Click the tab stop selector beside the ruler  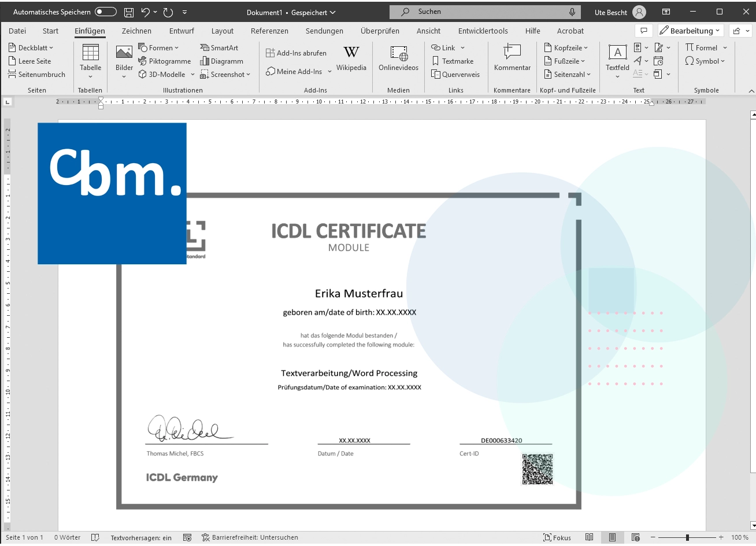coord(8,102)
